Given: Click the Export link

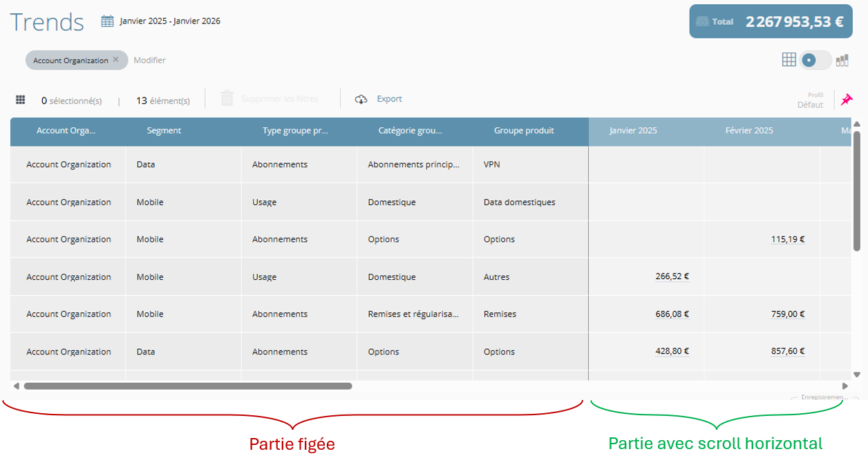Looking at the screenshot, I should (x=389, y=99).
